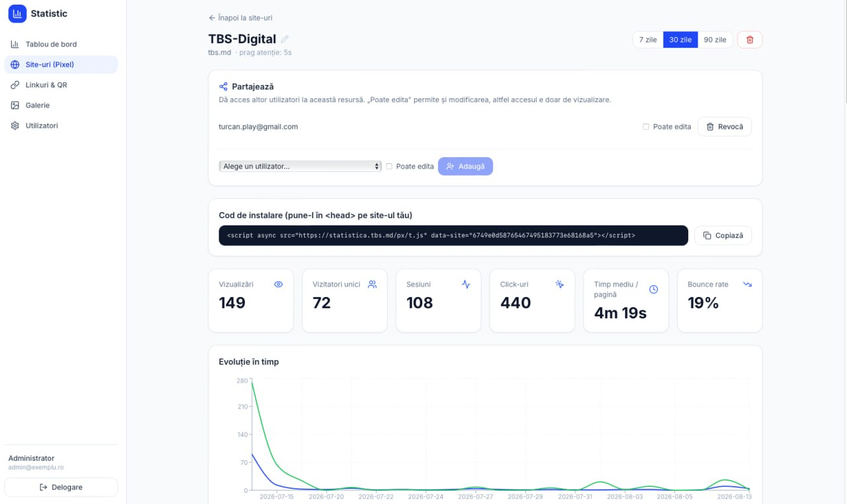The image size is (847, 504).
Task: Click the pencil icon to rename TBS-Digital
Action: point(285,39)
